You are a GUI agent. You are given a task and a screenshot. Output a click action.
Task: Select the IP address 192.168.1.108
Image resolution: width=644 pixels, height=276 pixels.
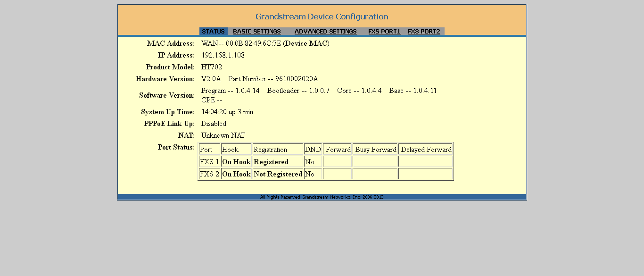[223, 55]
